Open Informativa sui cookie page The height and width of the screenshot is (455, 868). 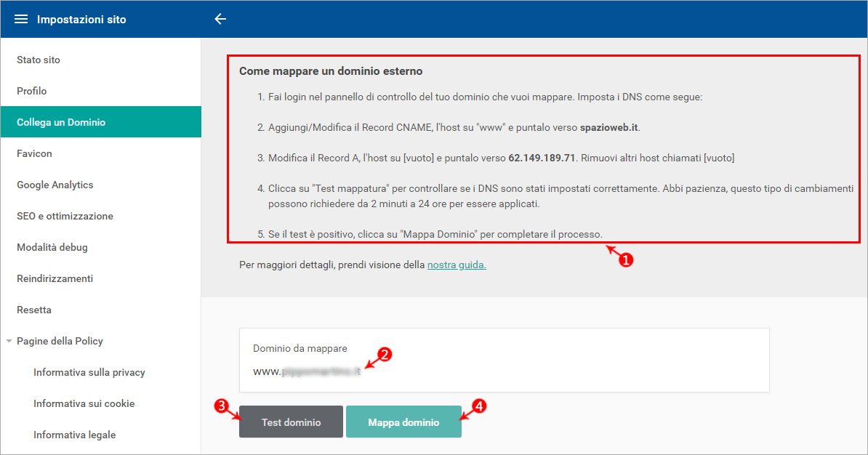84,403
